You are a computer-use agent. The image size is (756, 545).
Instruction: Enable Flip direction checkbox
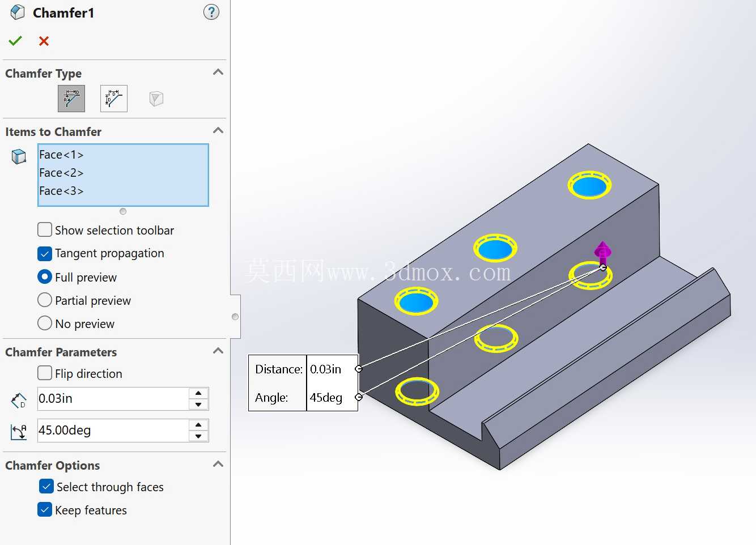point(45,373)
